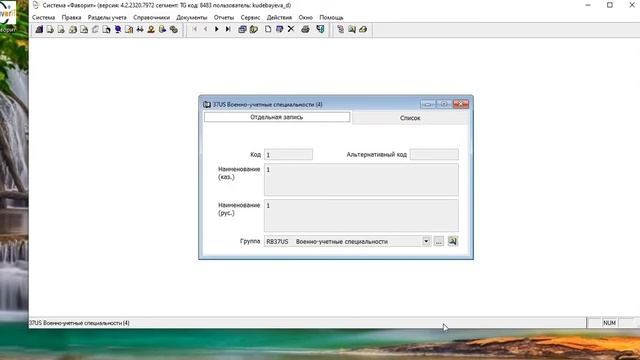This screenshot has height=360, width=640.
Task: Click the binoculars find icon in the toolbar
Action: [x=140, y=29]
